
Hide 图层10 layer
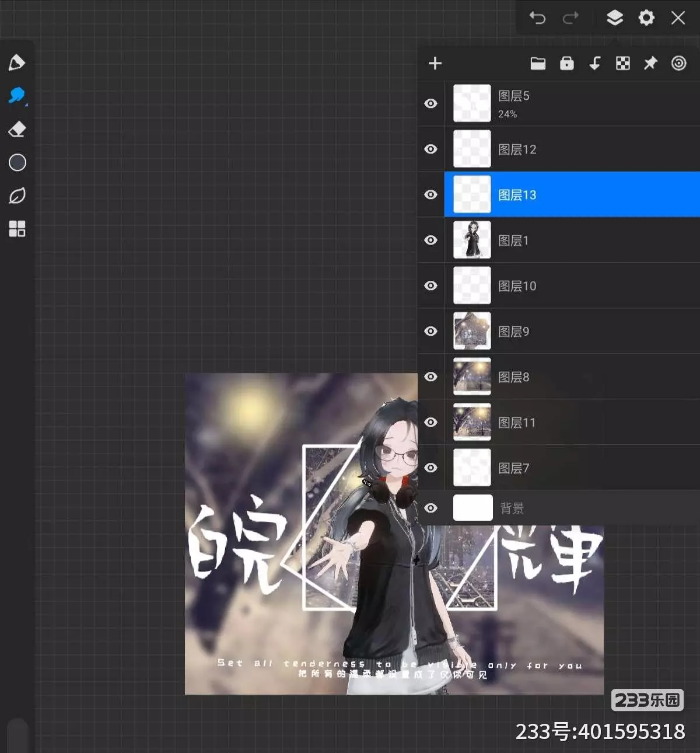coord(430,285)
